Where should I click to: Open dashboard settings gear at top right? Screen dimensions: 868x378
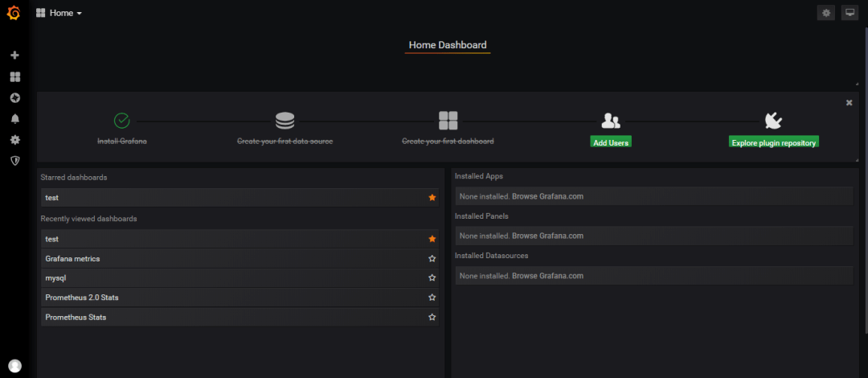click(826, 13)
